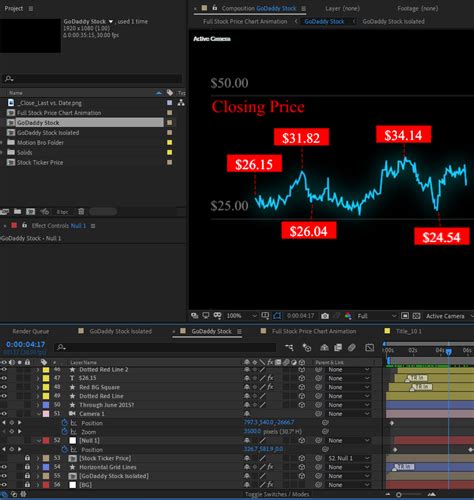Click the Always Preview This View icon
The width and height of the screenshot is (474, 500).
coord(194,316)
